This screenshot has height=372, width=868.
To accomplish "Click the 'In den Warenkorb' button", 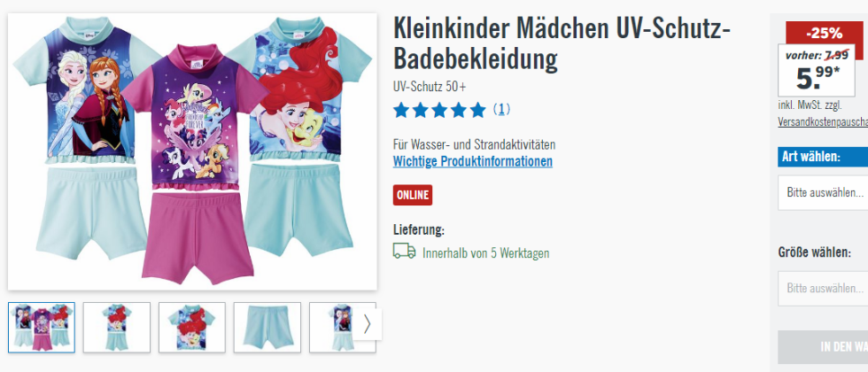I will pos(823,347).
